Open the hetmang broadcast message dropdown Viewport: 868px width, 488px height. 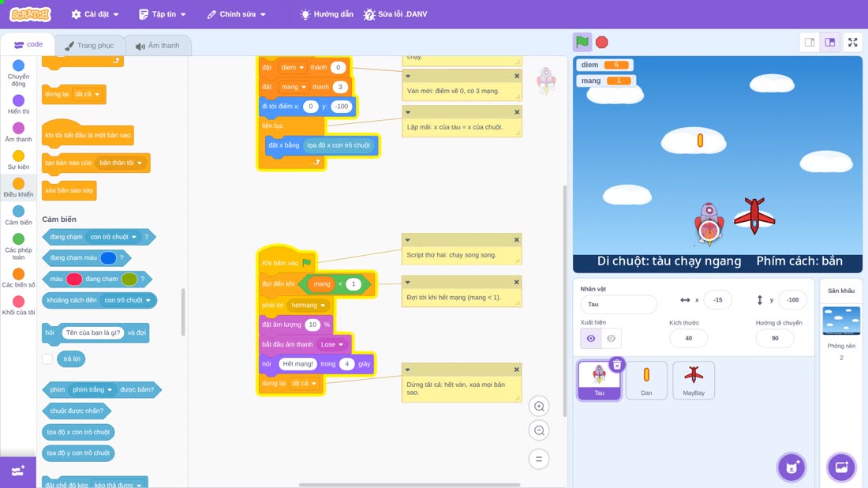(x=309, y=306)
